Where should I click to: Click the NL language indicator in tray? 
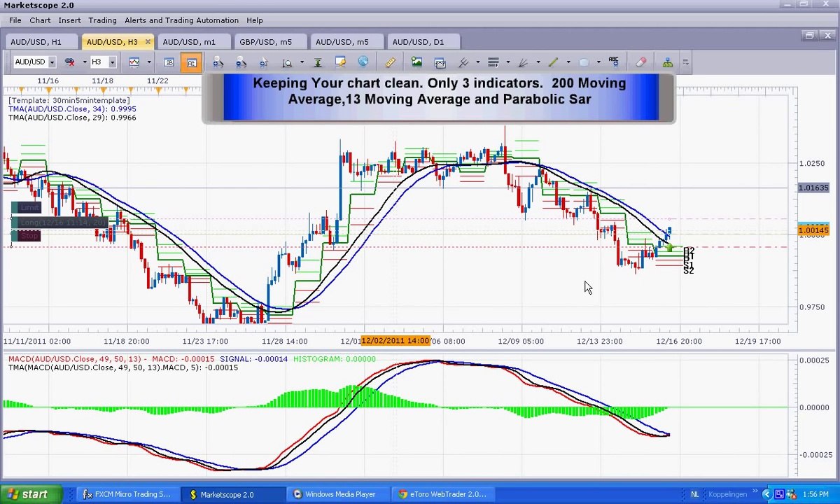(x=695, y=494)
